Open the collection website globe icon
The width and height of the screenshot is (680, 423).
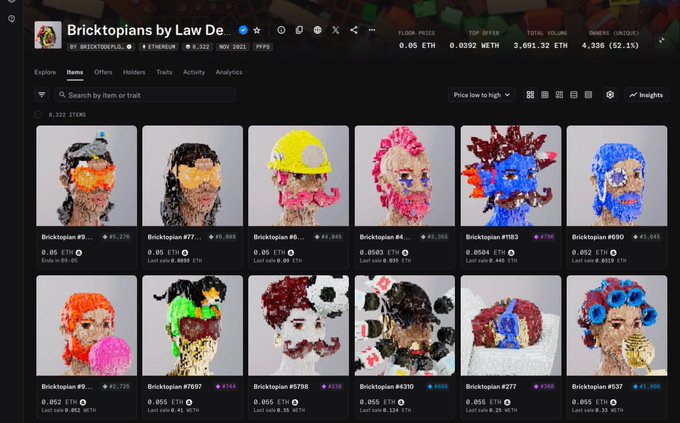317,30
